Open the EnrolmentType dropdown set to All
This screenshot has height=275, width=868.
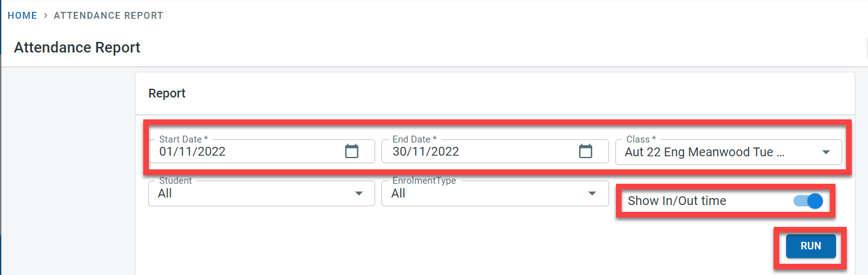(x=488, y=194)
